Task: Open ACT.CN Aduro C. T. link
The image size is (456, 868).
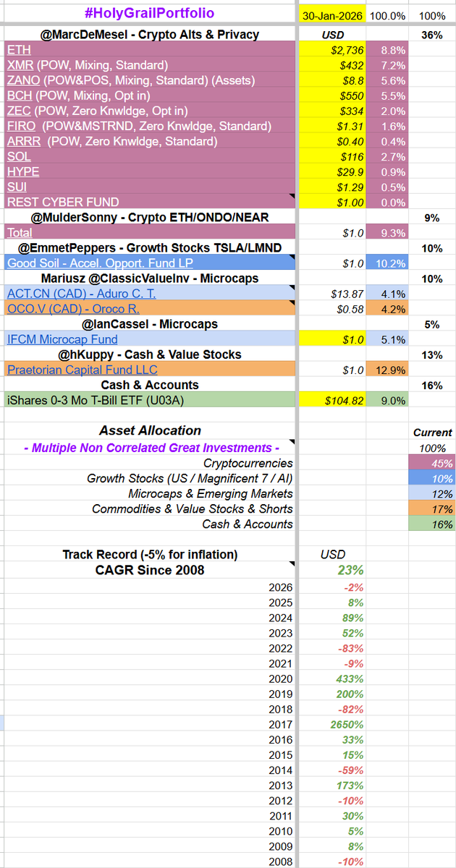Action: (81, 293)
